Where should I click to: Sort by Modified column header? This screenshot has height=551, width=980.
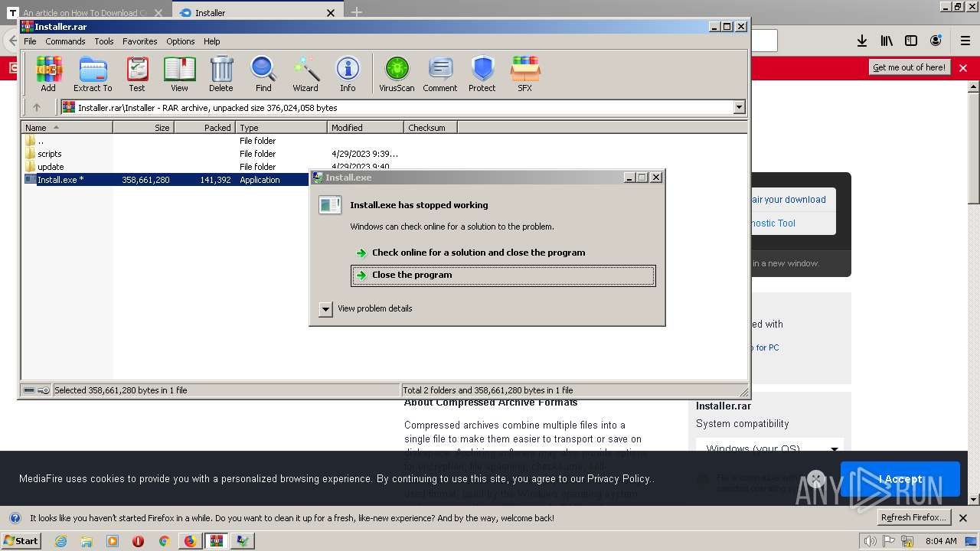tap(366, 128)
